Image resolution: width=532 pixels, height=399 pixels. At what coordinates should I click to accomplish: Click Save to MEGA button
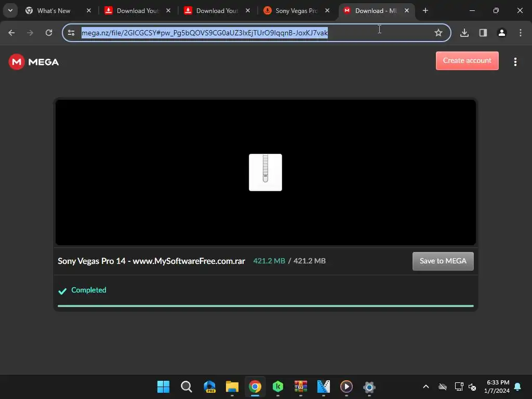point(443,261)
